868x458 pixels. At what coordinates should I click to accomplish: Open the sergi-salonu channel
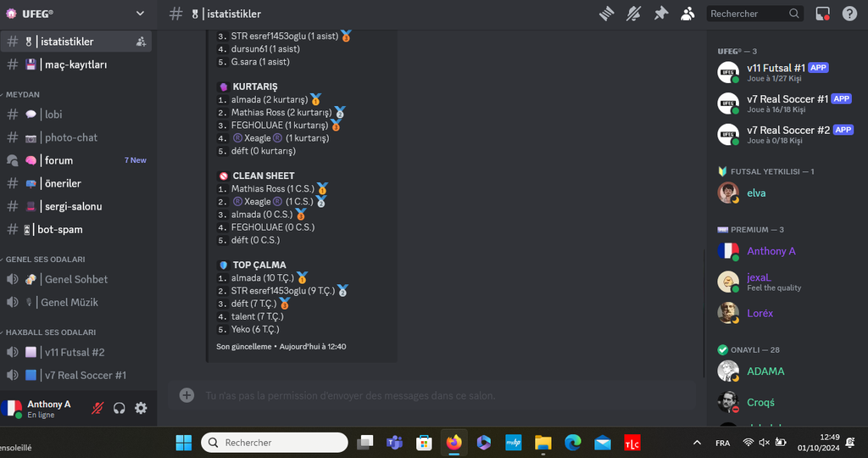pyautogui.click(x=76, y=207)
